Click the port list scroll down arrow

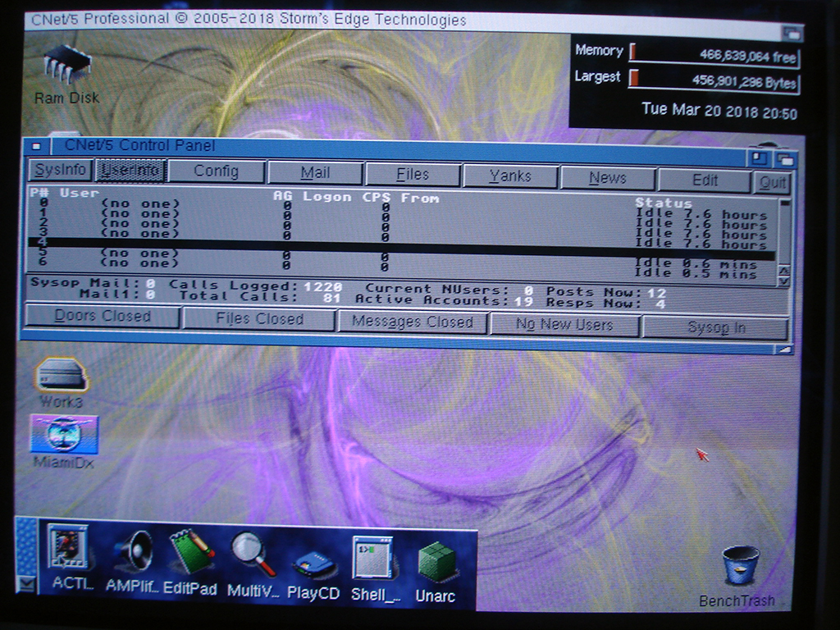[783, 281]
